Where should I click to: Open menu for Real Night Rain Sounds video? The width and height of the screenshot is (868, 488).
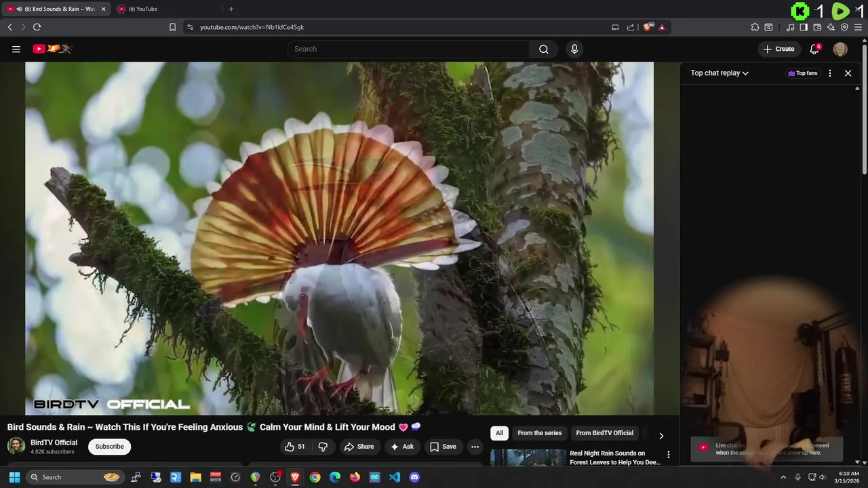pyautogui.click(x=668, y=455)
